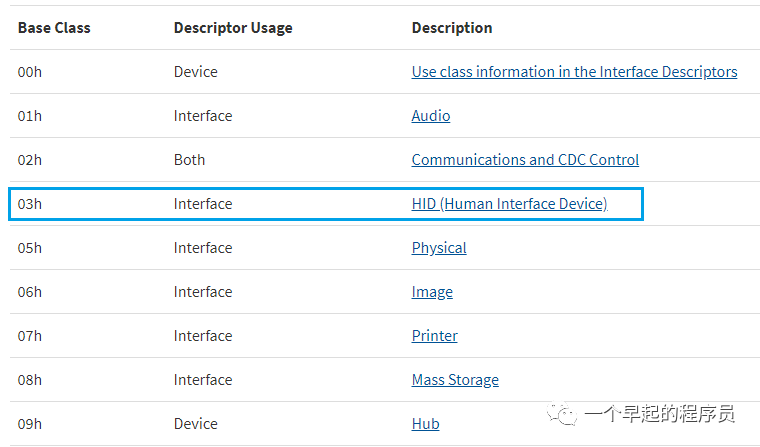The image size is (760, 447).
Task: Open the Mass Storage link
Action: click(455, 380)
